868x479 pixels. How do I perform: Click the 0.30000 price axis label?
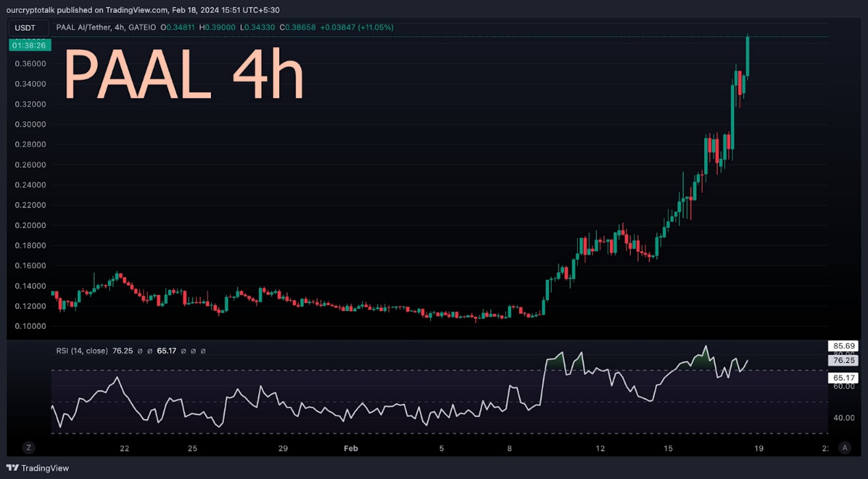30,124
